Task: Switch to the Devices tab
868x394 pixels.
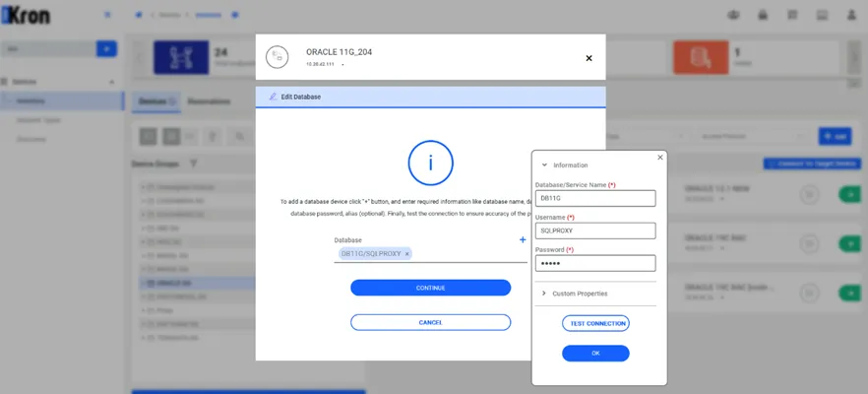Action: (x=156, y=101)
